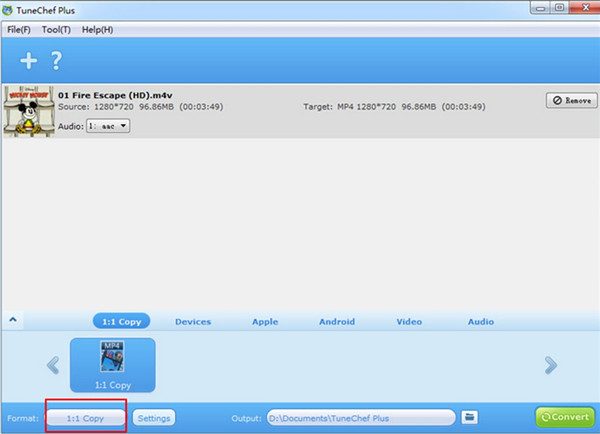Click the green Convert button

coord(565,417)
